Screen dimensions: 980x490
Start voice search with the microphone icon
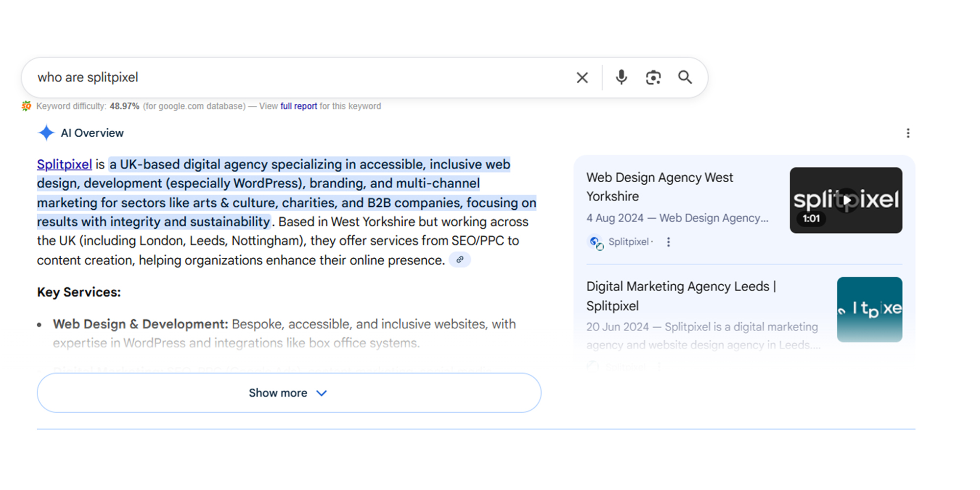click(x=621, y=77)
